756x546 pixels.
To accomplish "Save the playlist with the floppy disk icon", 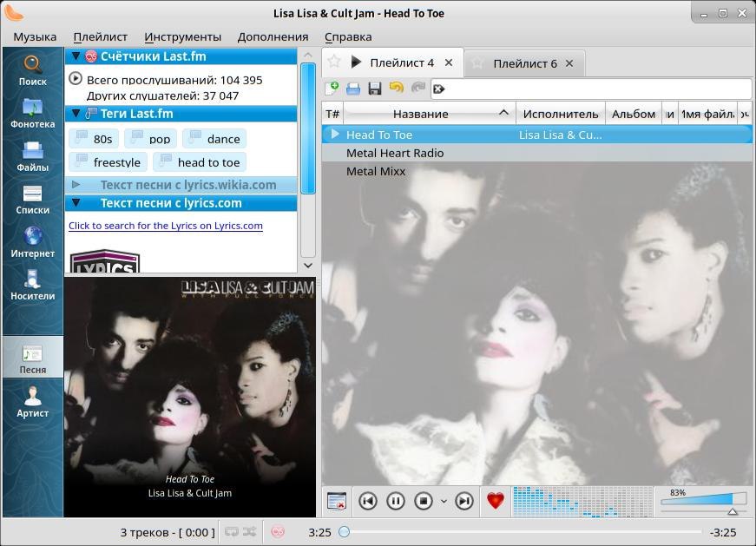I will pos(375,89).
